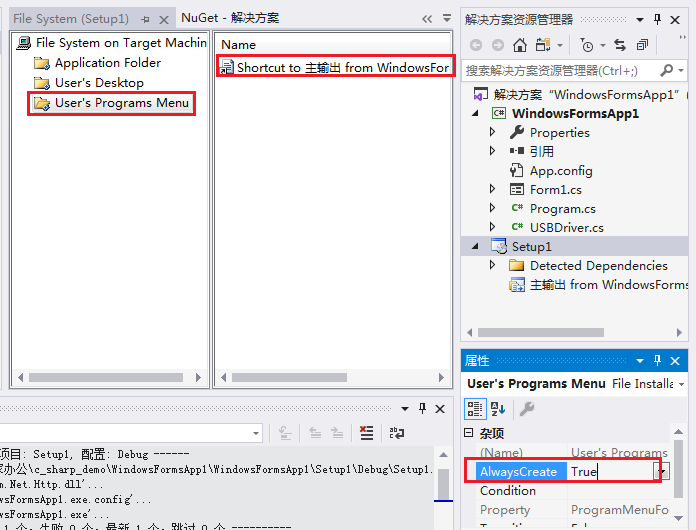696x530 pixels.
Task: Expand the USBDriver.cs node
Action: click(x=492, y=227)
